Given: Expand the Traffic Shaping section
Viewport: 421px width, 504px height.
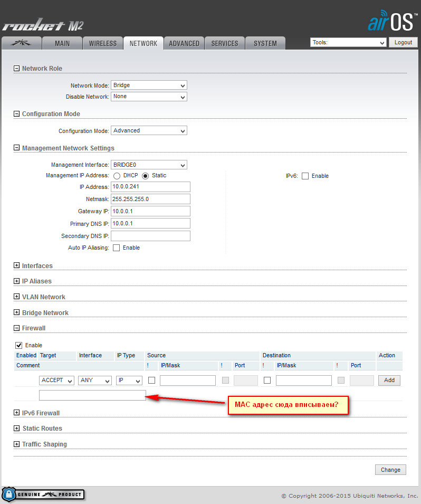Looking at the screenshot, I should tap(16, 444).
